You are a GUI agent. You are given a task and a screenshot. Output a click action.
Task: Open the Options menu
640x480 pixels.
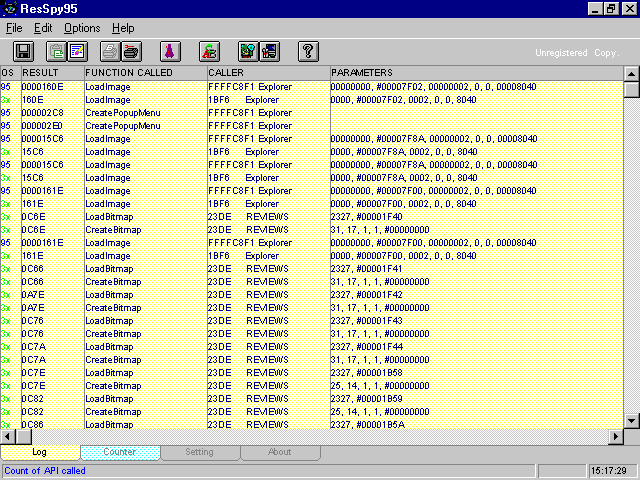(82, 28)
